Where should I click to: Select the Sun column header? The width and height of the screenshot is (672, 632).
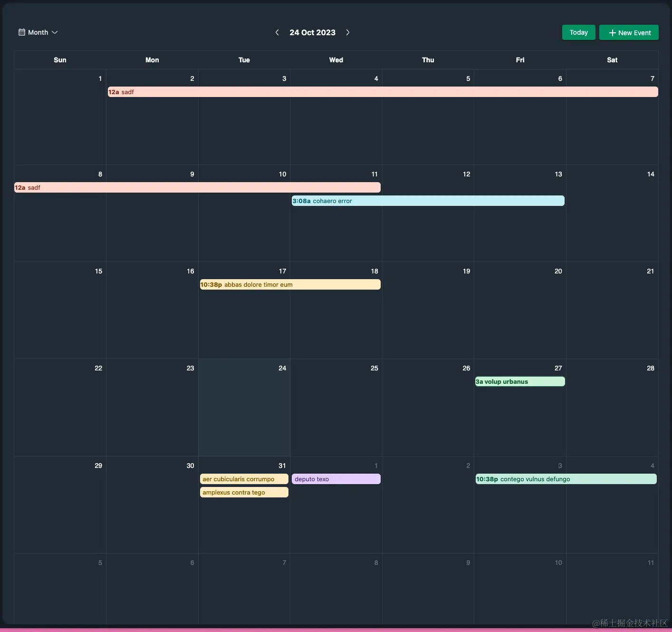tap(60, 60)
